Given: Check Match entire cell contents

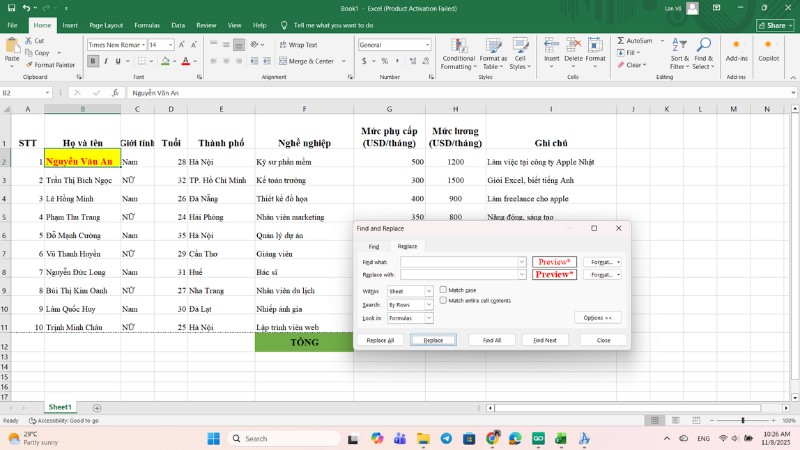Looking at the screenshot, I should click(x=444, y=300).
